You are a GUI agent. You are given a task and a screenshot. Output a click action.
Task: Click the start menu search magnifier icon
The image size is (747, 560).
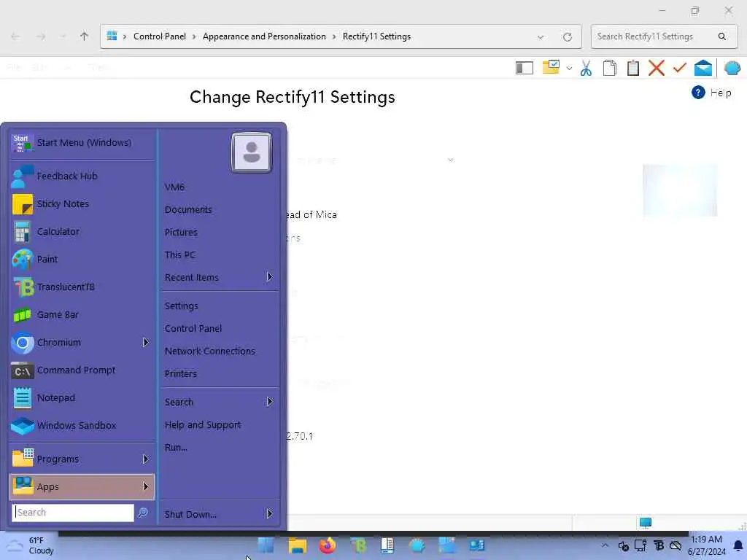click(142, 513)
